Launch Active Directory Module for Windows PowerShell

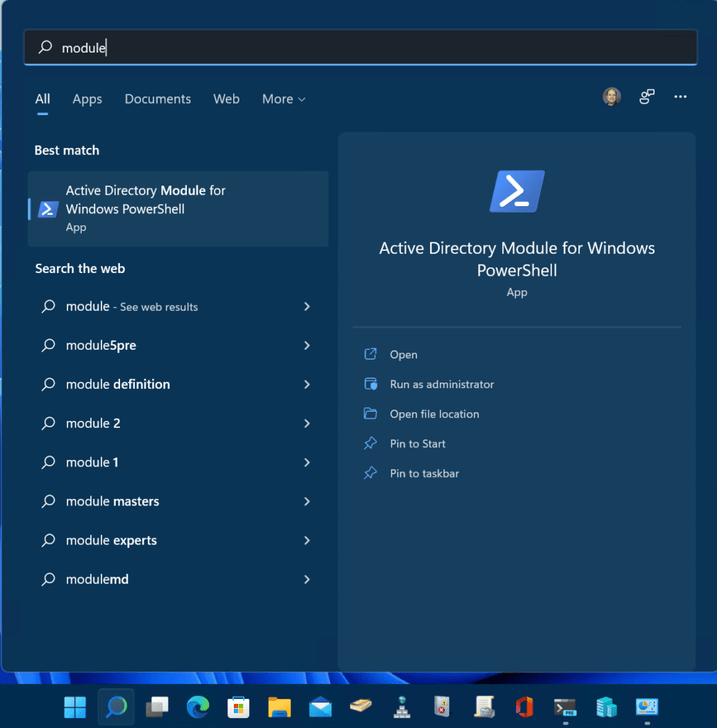point(178,208)
